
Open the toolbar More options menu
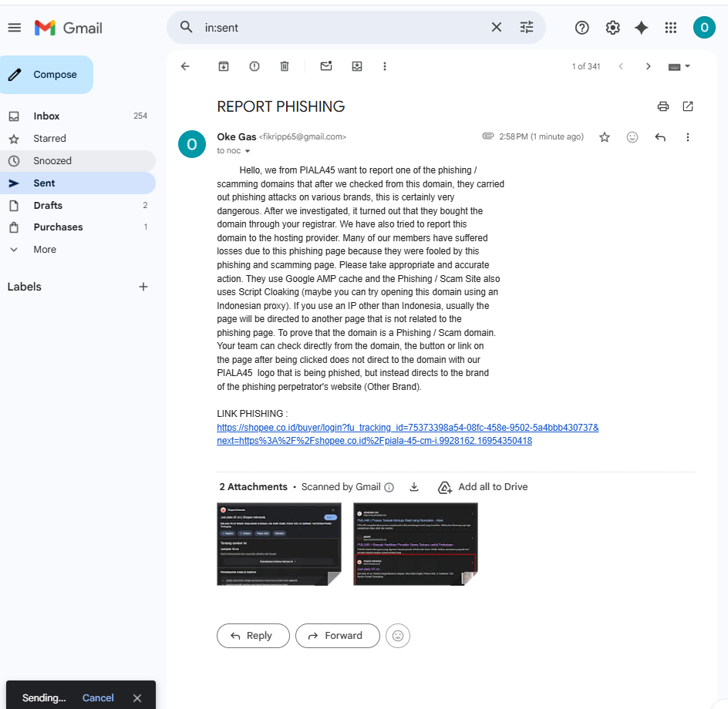tap(384, 66)
